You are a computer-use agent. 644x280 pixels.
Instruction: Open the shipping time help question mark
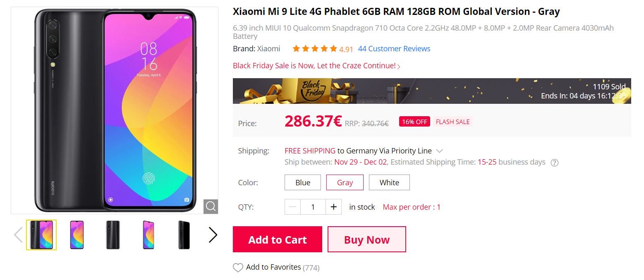click(555, 163)
